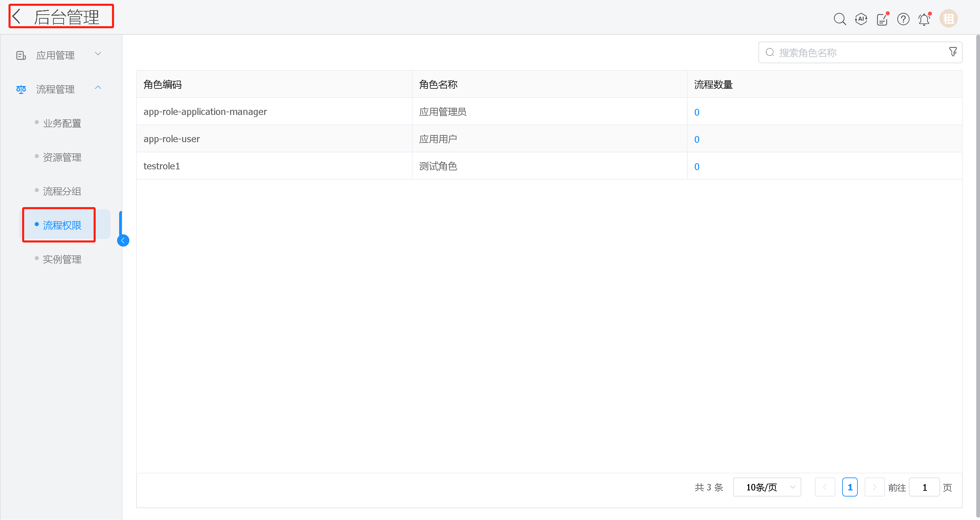This screenshot has height=520, width=980.
Task: Open the AI assistant icon
Action: coord(861,19)
